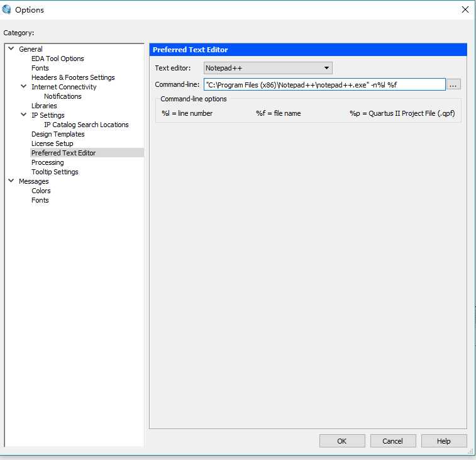Click the '%f = file name' text
This screenshot has width=476, height=460.
[279, 113]
